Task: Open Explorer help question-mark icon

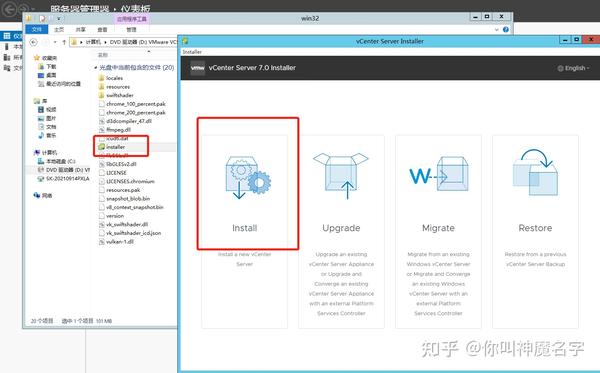Action: [505, 29]
